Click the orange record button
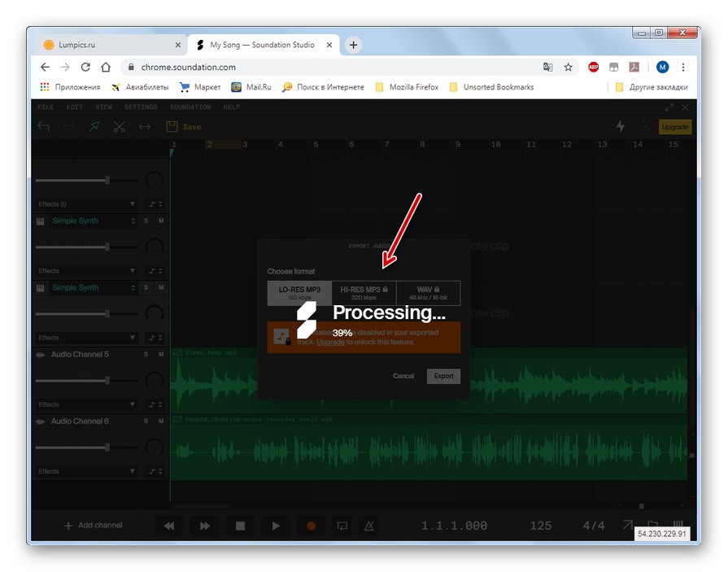 [311, 526]
